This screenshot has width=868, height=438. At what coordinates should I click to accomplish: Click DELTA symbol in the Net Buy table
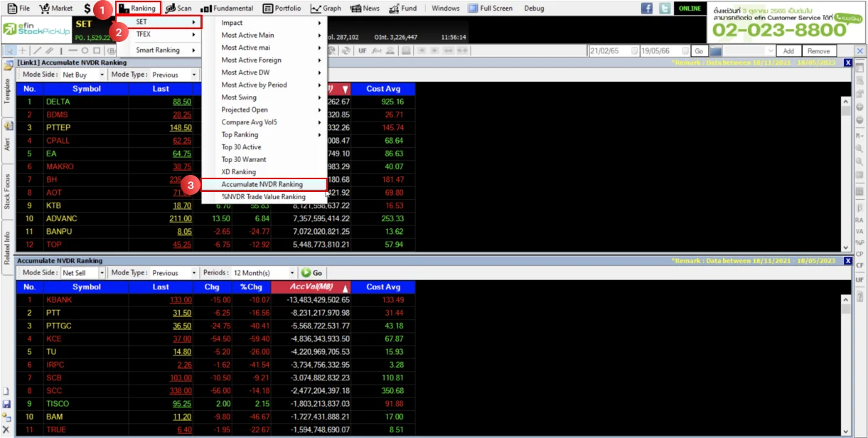58,102
